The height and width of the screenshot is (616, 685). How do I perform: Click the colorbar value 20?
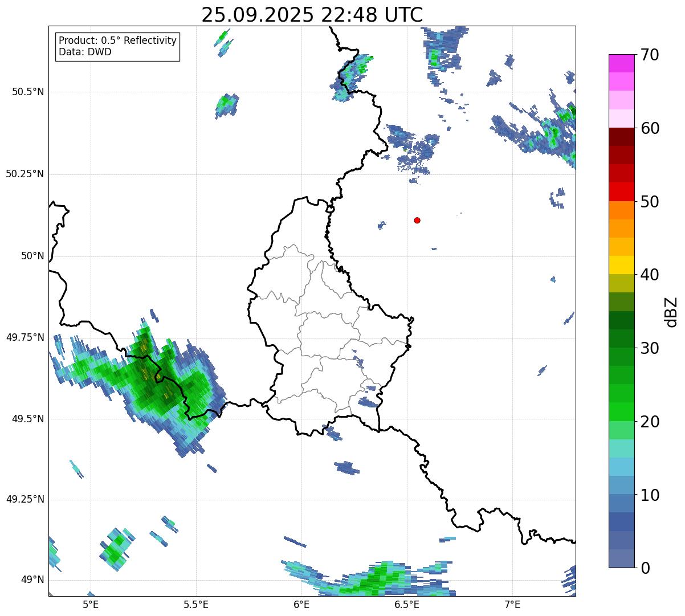[650, 422]
